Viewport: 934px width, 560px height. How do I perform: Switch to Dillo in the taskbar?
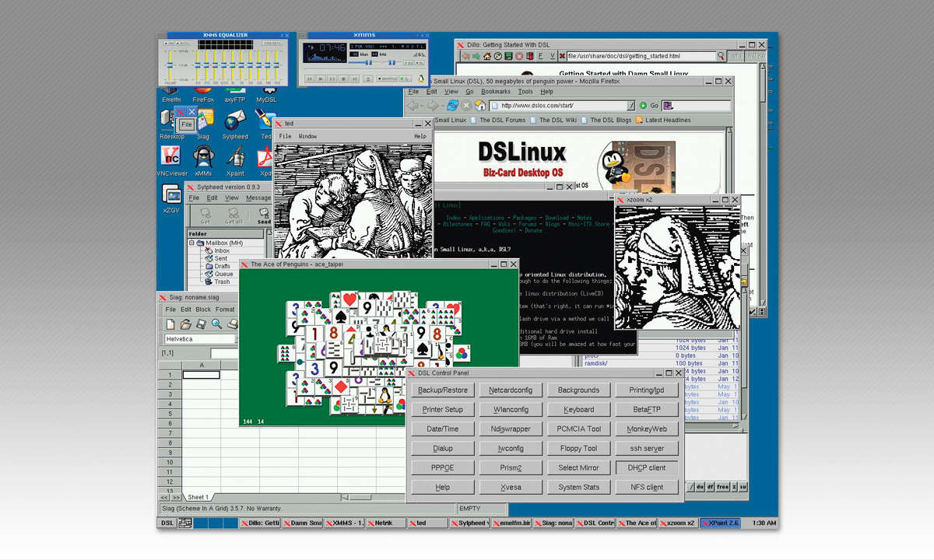pyautogui.click(x=259, y=523)
